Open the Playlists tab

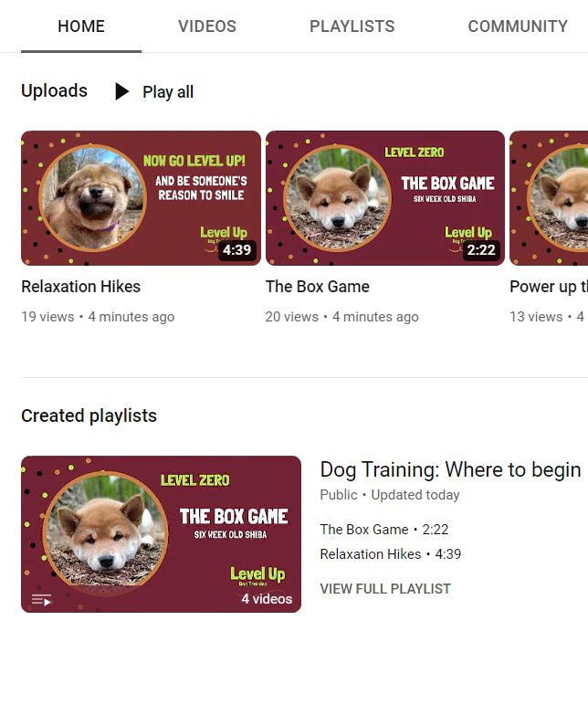click(x=352, y=26)
